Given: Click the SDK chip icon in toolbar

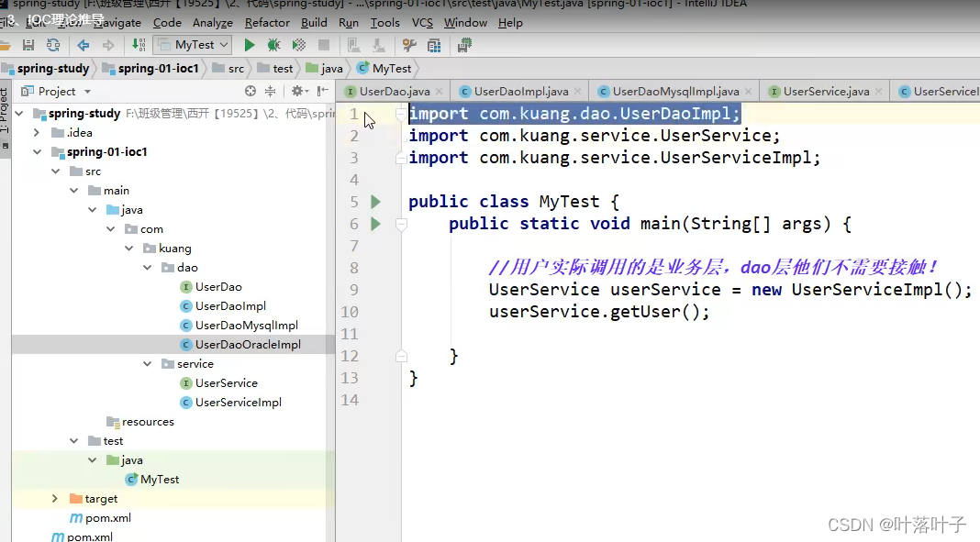Looking at the screenshot, I should tap(464, 45).
